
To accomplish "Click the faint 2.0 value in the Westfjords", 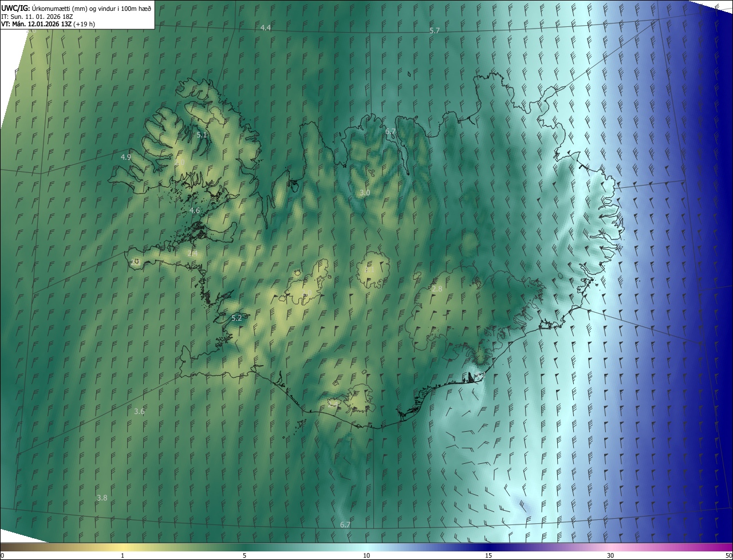I will pos(179,163).
